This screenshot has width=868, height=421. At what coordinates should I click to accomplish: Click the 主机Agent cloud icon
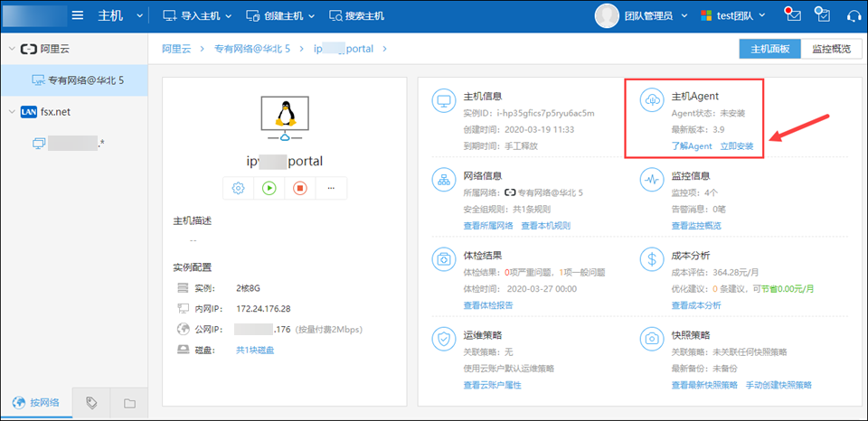(x=653, y=100)
